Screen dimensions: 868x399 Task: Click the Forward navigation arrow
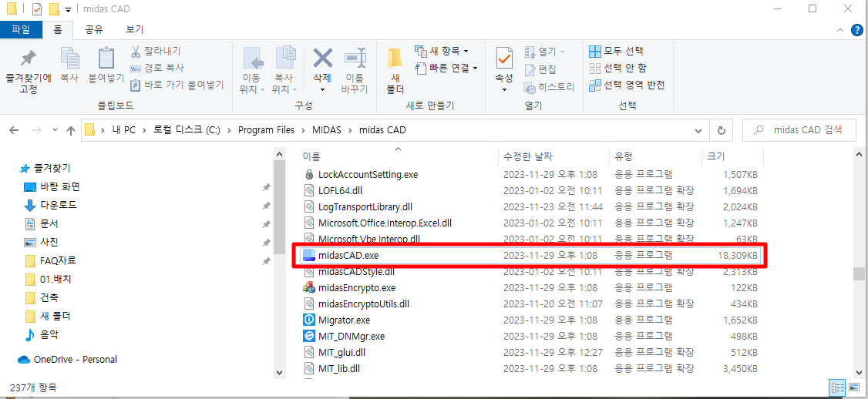pyautogui.click(x=36, y=131)
